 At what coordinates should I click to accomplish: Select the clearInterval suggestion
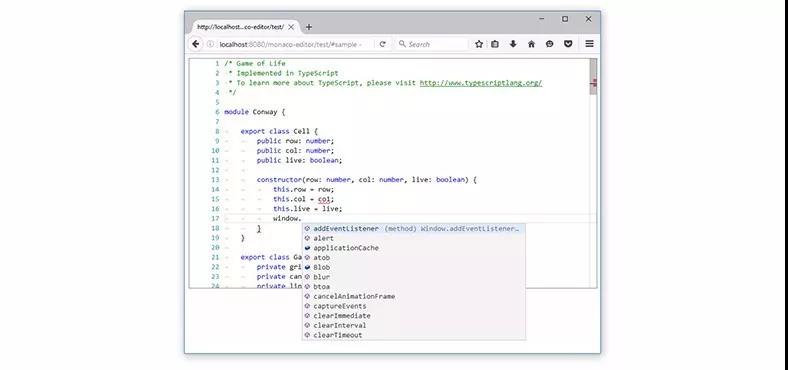pyautogui.click(x=414, y=325)
